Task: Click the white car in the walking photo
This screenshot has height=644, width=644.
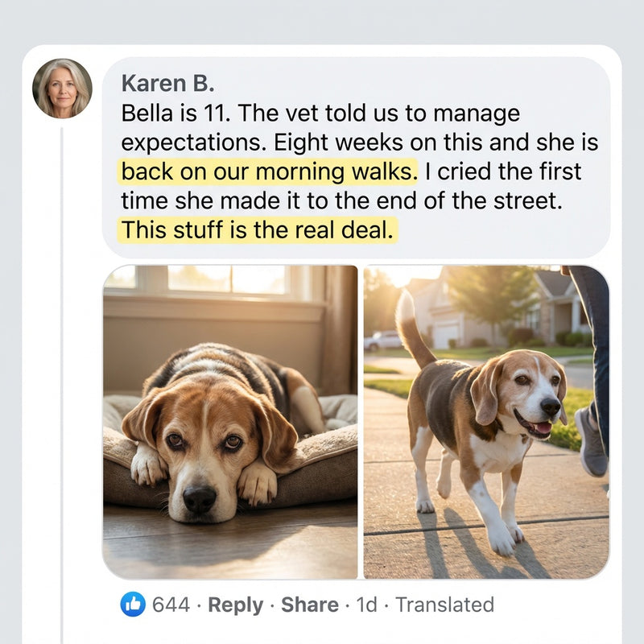Action: [383, 341]
